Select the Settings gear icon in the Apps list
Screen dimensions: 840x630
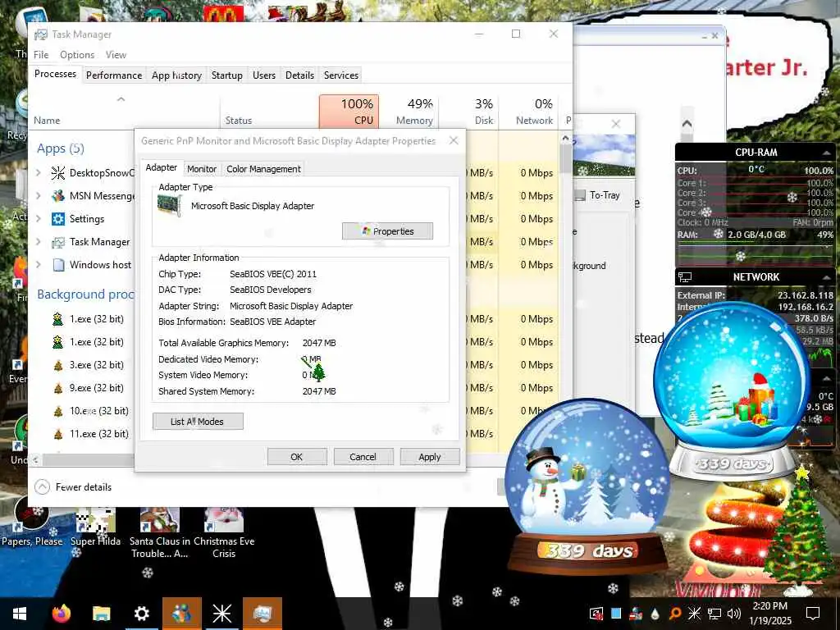[x=58, y=219]
